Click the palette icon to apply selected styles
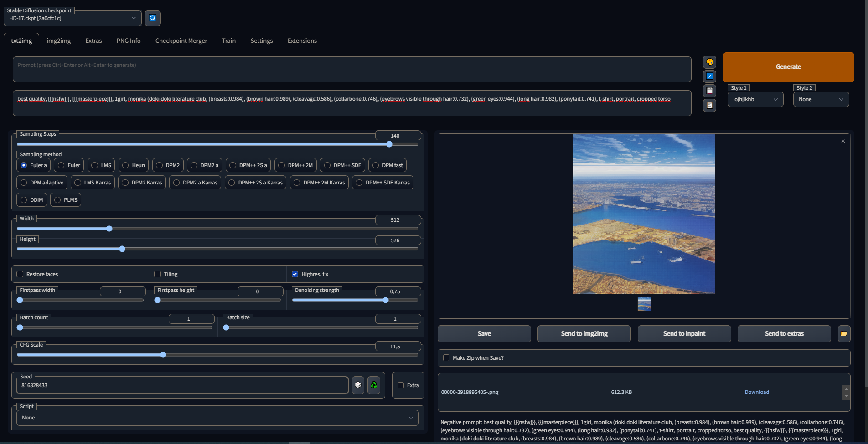 [x=709, y=62]
